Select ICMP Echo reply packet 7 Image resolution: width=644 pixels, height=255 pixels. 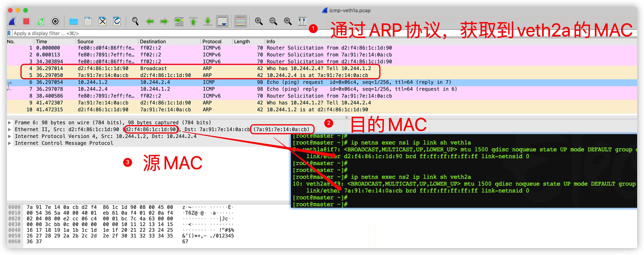(x=322, y=89)
